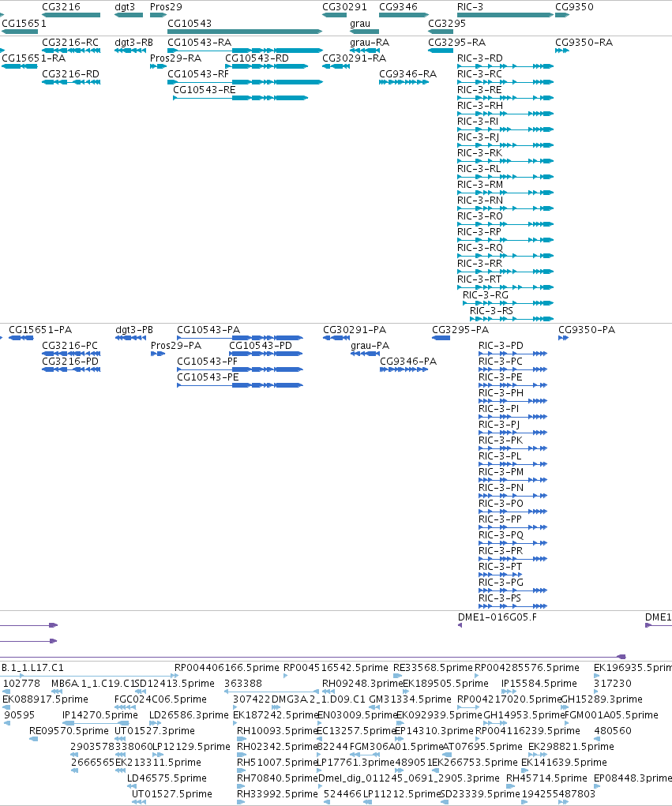Viewport: 672px width, 806px height.
Task: Select protein RIC-3-PI
Action: pyautogui.click(x=499, y=409)
